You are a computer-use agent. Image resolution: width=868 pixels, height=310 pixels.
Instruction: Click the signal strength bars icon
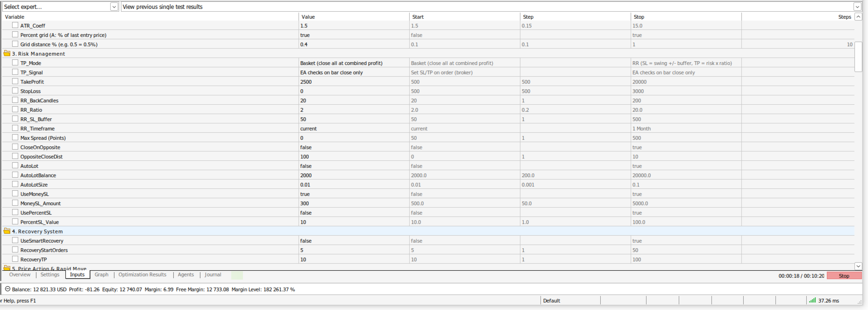coord(812,301)
